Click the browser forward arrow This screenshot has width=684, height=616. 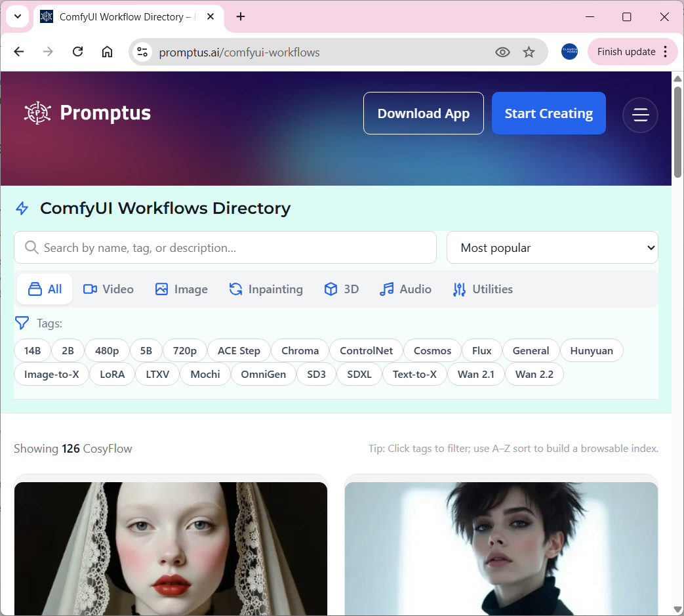(48, 52)
